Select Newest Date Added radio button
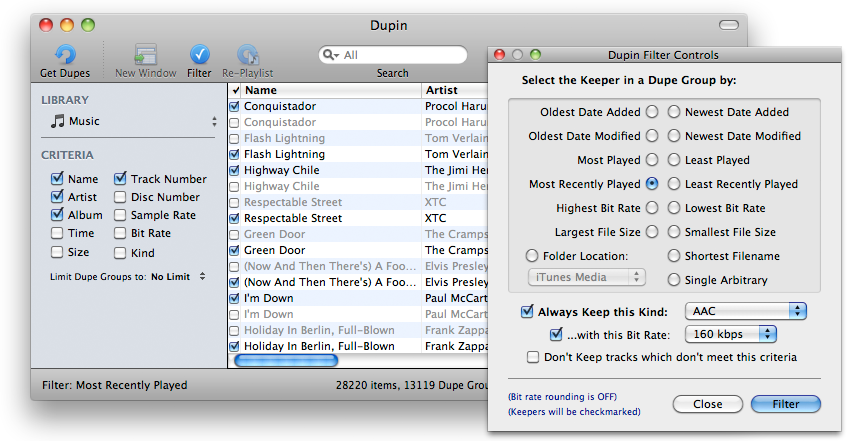The height and width of the screenshot is (441, 848). [673, 112]
